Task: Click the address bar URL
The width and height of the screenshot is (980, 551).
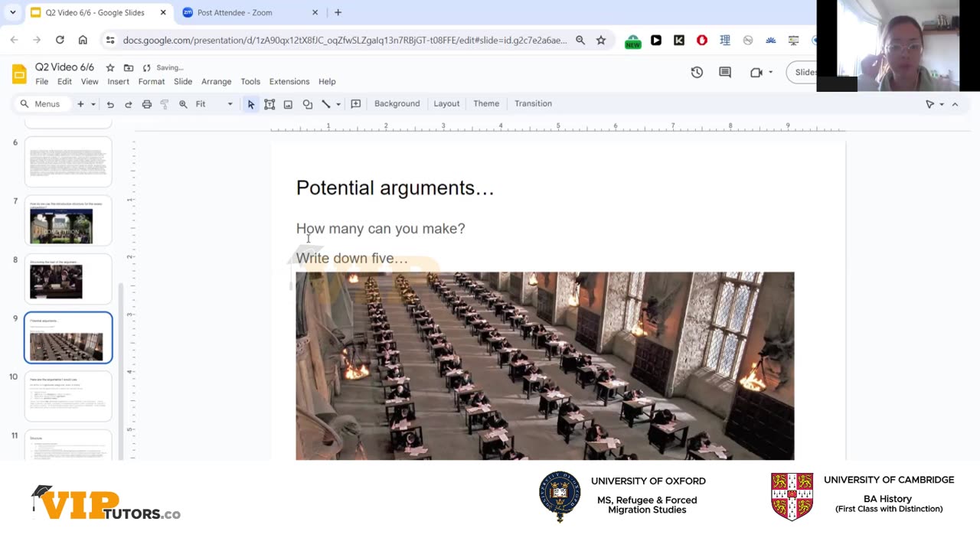Action: 345,40
